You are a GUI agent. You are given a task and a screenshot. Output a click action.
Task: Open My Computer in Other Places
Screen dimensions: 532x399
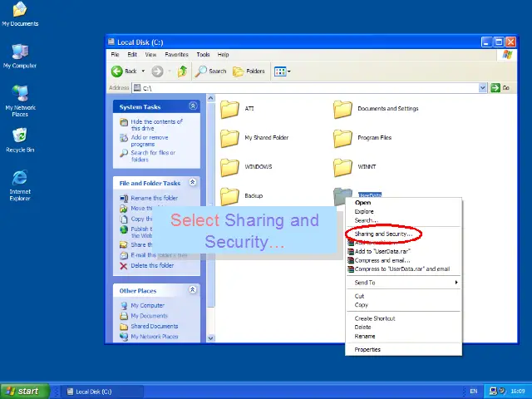tap(147, 305)
